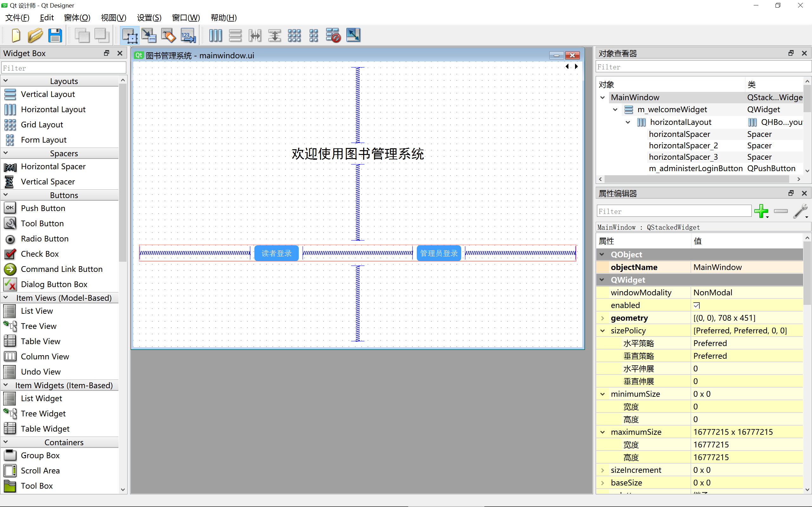This screenshot has height=507, width=812.
Task: Click the green plus add property button
Action: coord(761,211)
